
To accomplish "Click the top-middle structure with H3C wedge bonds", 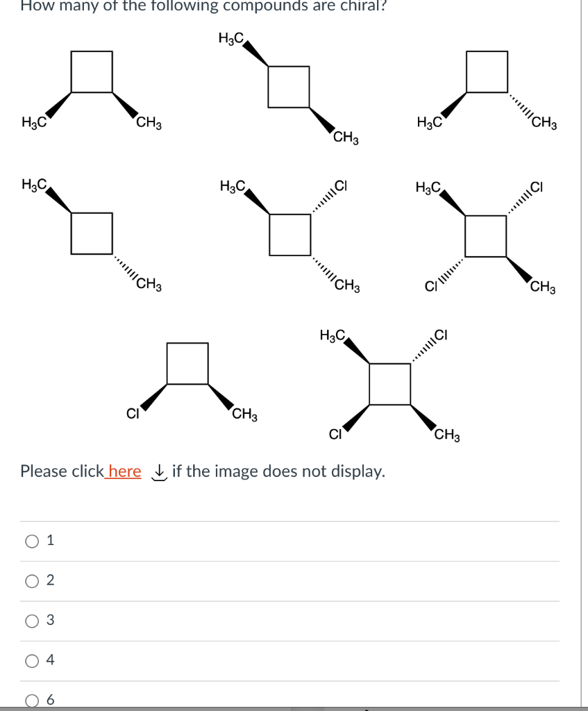I will click(288, 87).
